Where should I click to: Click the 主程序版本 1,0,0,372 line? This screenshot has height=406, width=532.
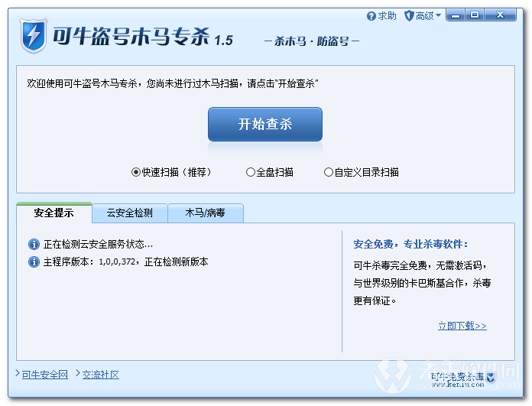[x=125, y=261]
